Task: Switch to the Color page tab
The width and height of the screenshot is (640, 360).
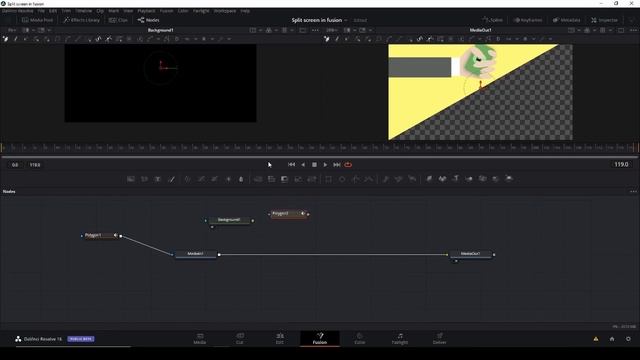Action: [360, 338]
